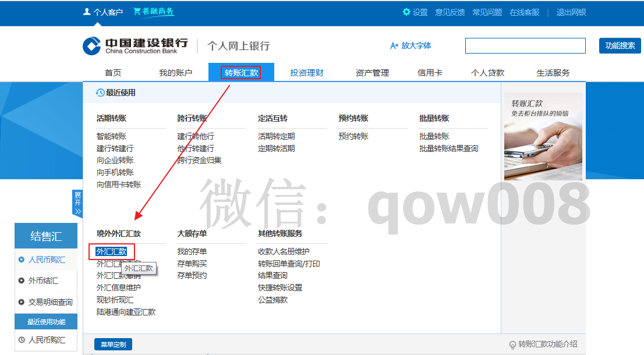This screenshot has height=355, width=644.
Task: Click the function search input field
Action: [525, 45]
